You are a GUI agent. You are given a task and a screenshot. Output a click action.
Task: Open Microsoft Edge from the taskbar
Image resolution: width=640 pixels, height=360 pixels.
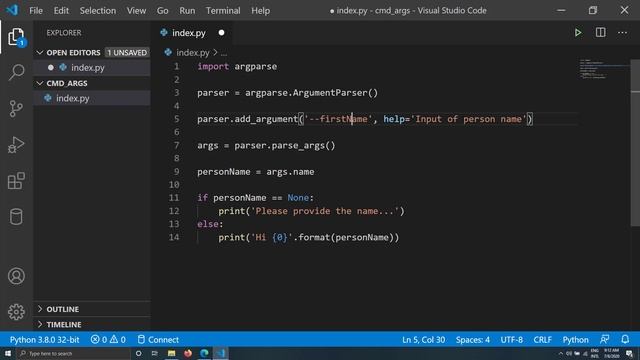click(x=204, y=353)
